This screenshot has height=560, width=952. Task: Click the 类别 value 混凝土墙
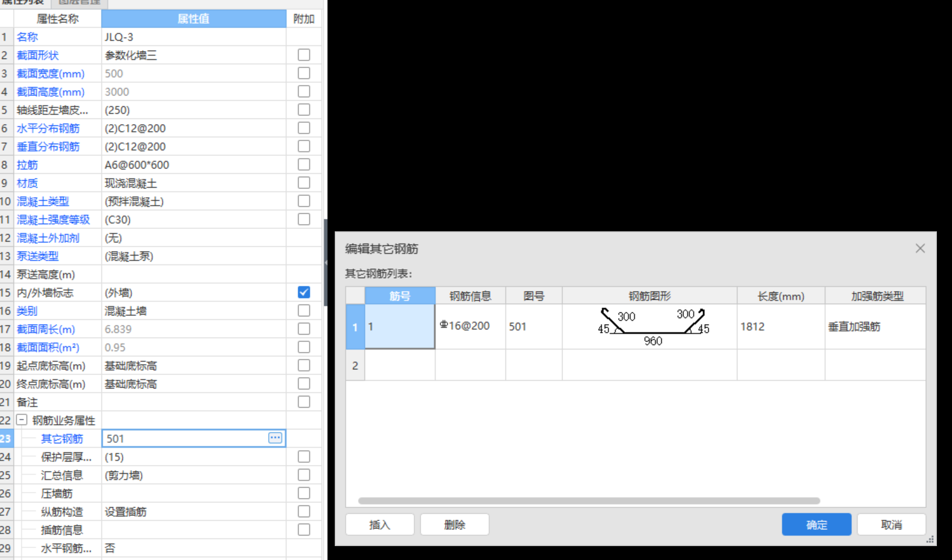pos(194,311)
